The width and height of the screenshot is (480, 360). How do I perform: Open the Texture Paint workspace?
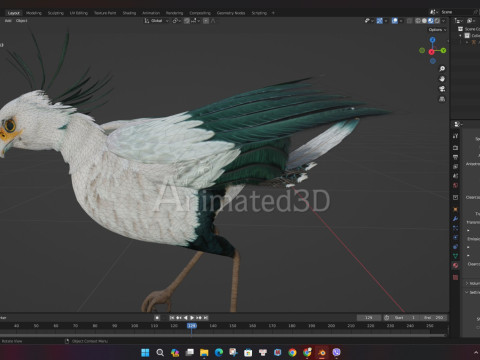point(105,13)
